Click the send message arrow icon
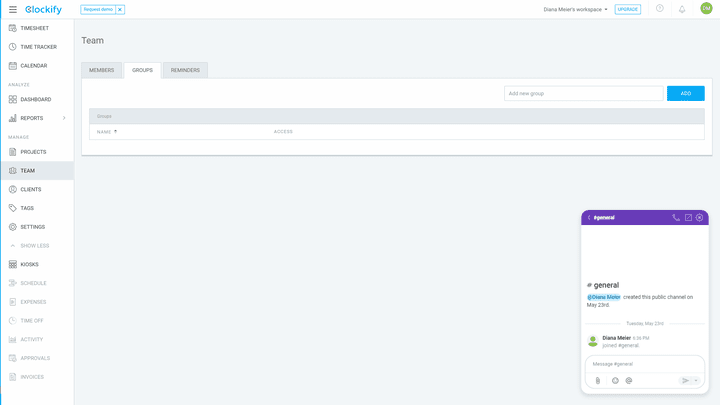 pos(685,381)
